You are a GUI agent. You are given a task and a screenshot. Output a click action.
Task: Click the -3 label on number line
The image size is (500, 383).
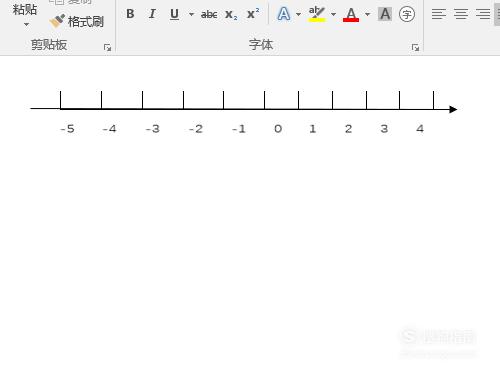tap(153, 129)
